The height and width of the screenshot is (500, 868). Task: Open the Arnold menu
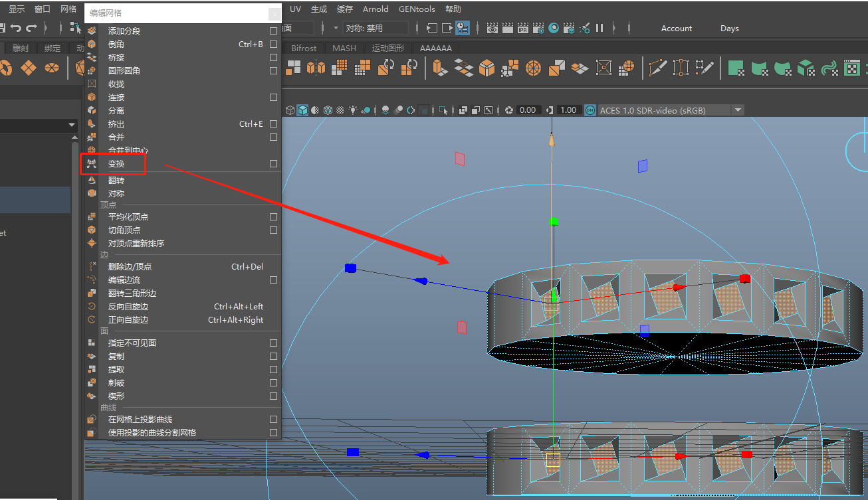376,9
